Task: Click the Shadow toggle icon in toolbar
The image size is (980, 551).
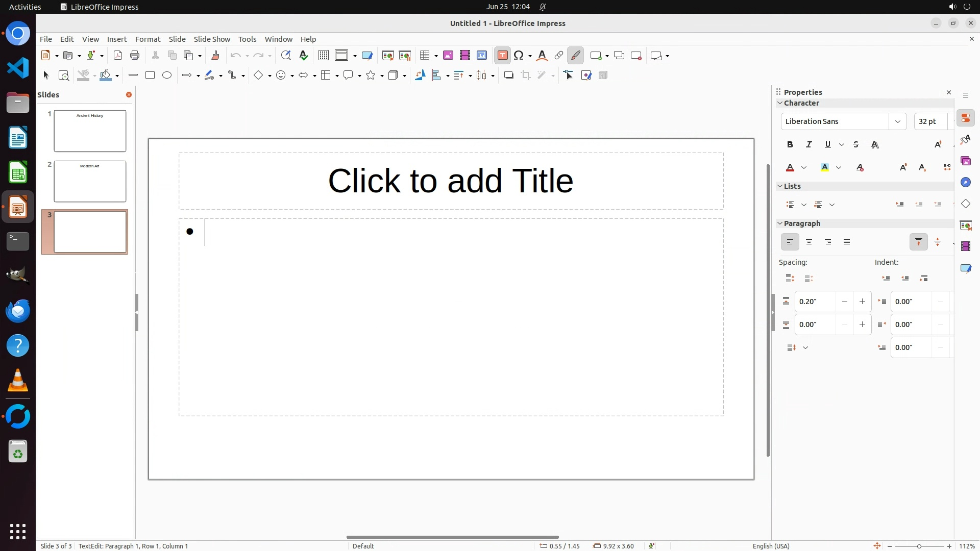Action: pyautogui.click(x=508, y=76)
